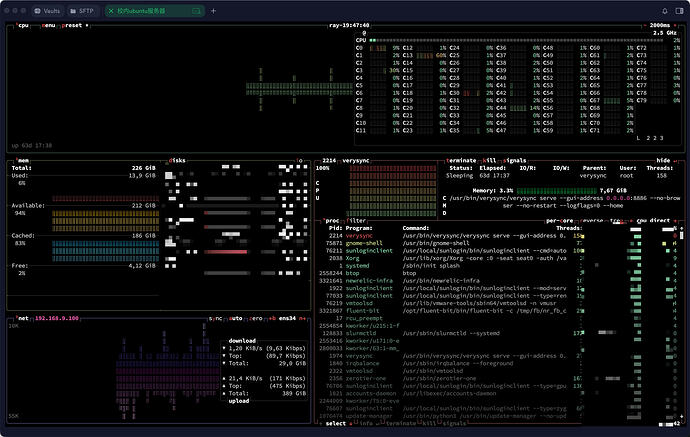Click the IP address 192.168.9.100
This screenshot has height=437, width=690.
pos(57,318)
